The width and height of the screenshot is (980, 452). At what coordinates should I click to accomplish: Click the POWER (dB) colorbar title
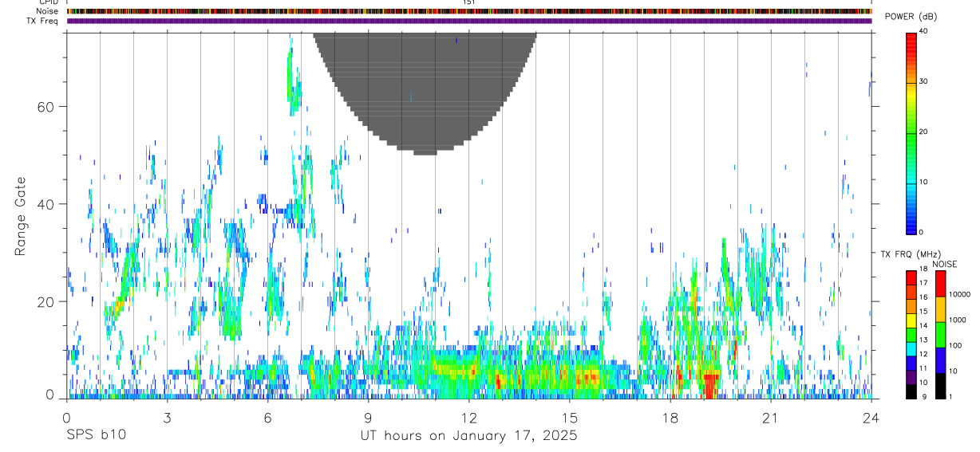pyautogui.click(x=911, y=18)
